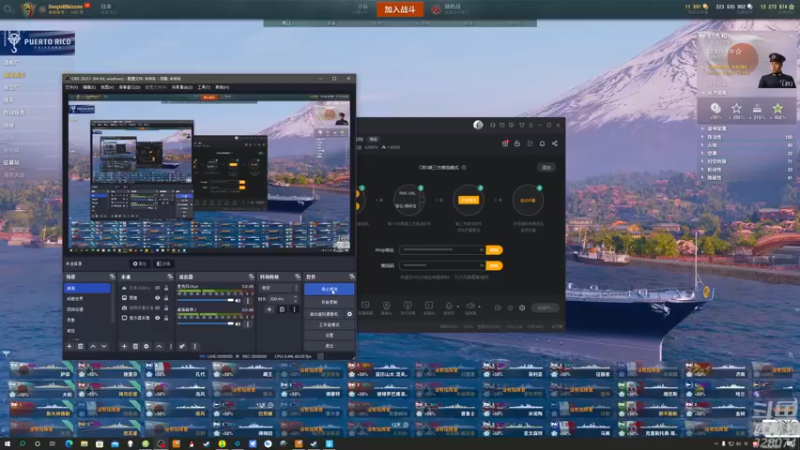This screenshot has width=800, height=450.
Task: Add a new source in Sources panel
Action: click(124, 346)
